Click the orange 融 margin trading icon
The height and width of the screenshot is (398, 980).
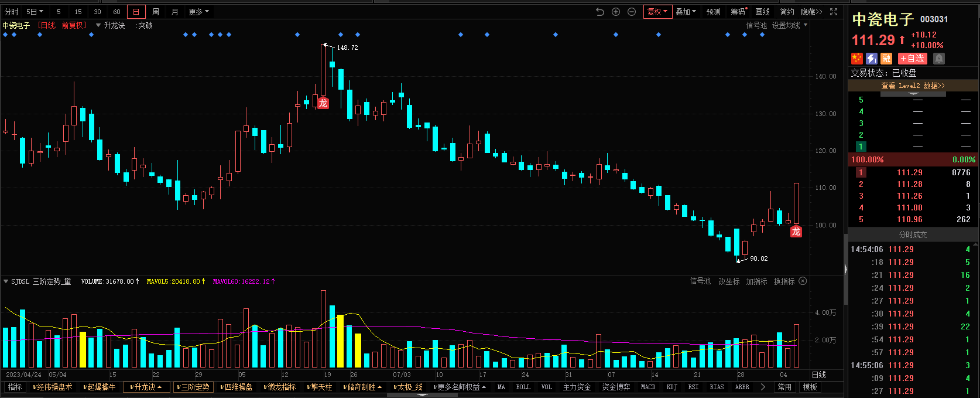click(886, 59)
